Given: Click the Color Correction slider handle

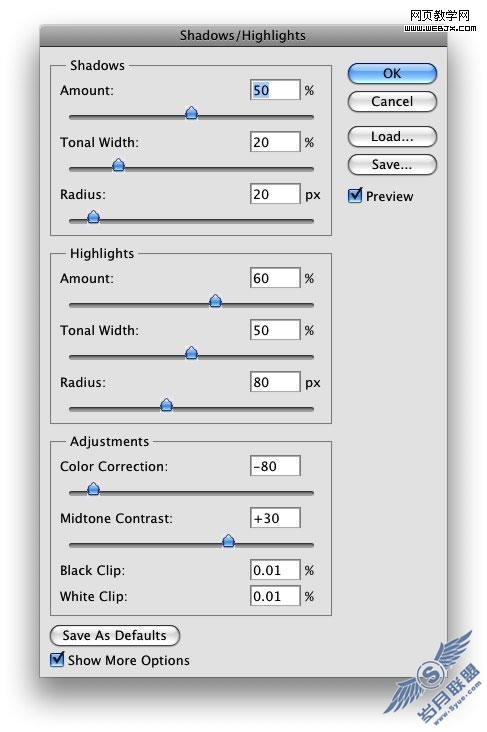Looking at the screenshot, I should tap(94, 489).
